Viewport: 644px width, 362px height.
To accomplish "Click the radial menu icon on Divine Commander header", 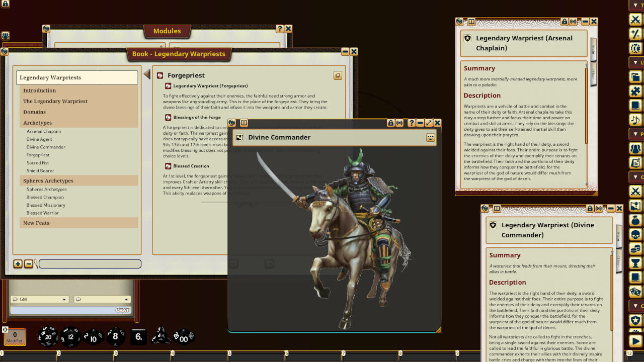I will pos(431,137).
